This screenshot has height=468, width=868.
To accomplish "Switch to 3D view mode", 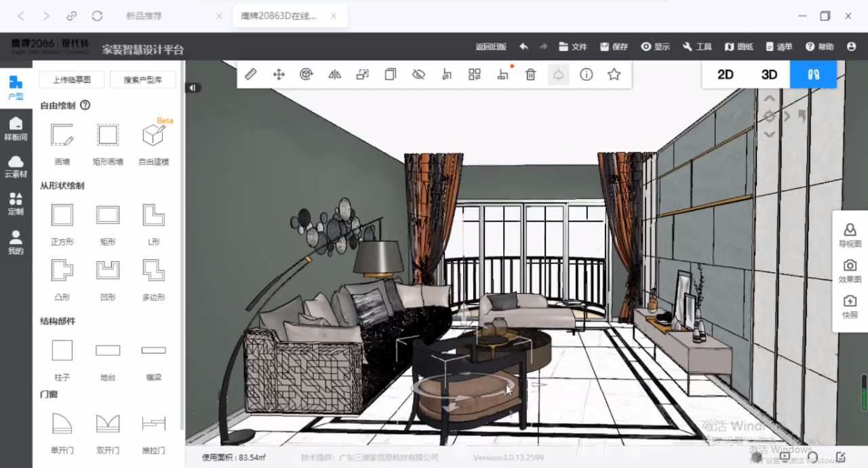I will tap(769, 75).
